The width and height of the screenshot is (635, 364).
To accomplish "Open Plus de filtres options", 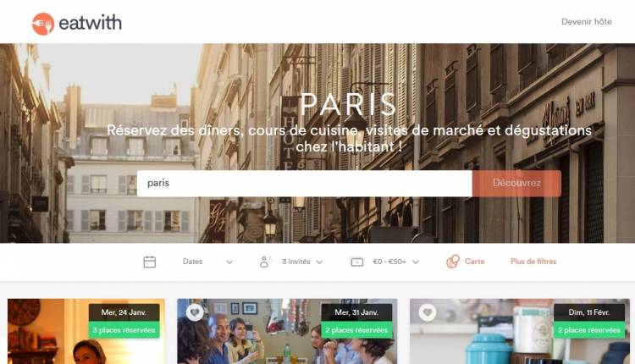I will [x=533, y=262].
